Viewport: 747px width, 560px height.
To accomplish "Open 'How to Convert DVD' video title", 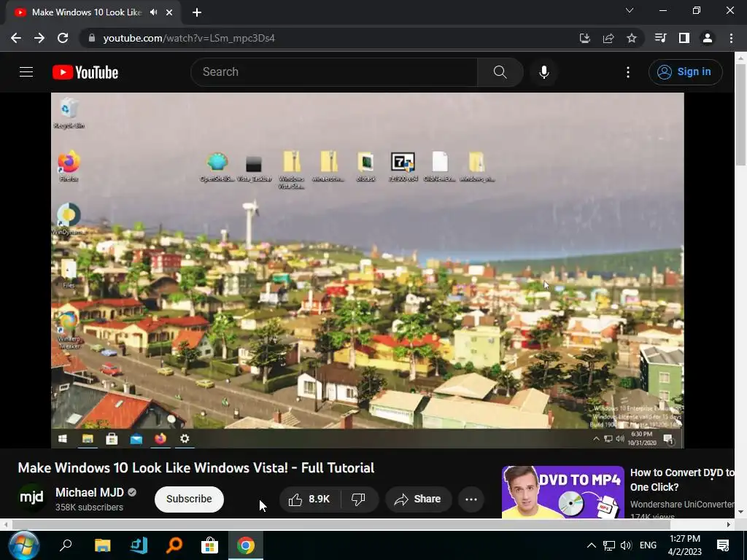I will (x=682, y=480).
